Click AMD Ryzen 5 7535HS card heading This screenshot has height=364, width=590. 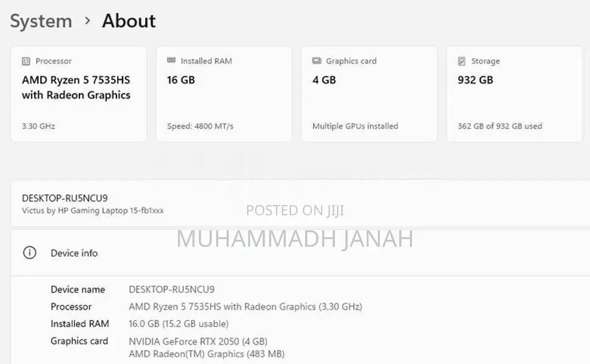click(76, 87)
